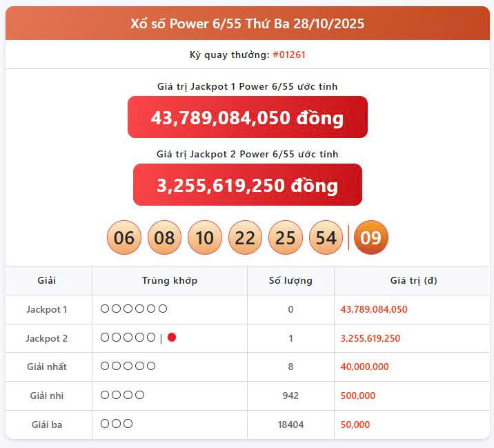
Task: Click the 'Giải' column header
Action: (47, 280)
